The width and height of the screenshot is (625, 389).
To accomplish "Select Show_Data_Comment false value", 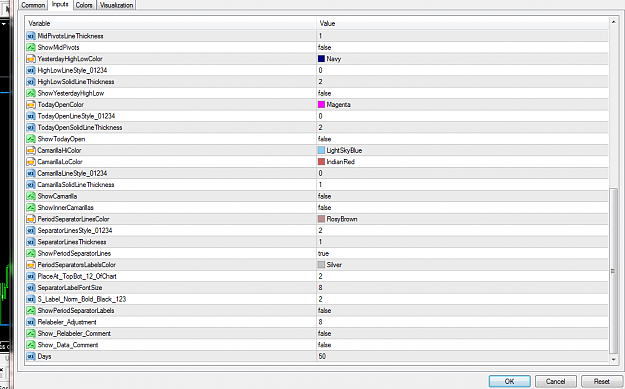I will (x=324, y=345).
